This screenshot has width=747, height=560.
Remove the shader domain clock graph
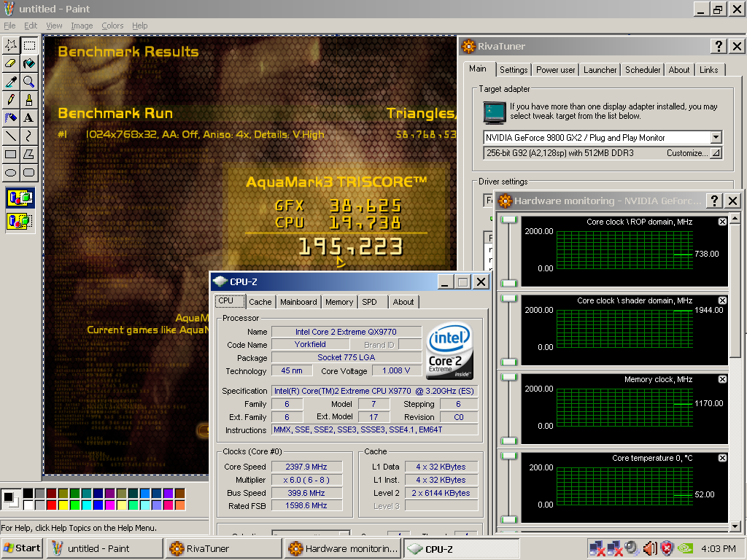pyautogui.click(x=722, y=300)
